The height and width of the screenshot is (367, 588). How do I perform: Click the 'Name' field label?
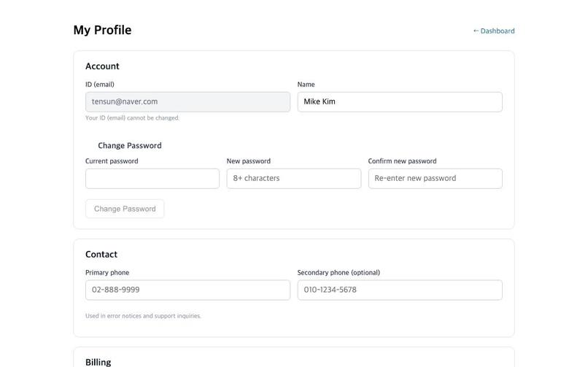point(306,85)
